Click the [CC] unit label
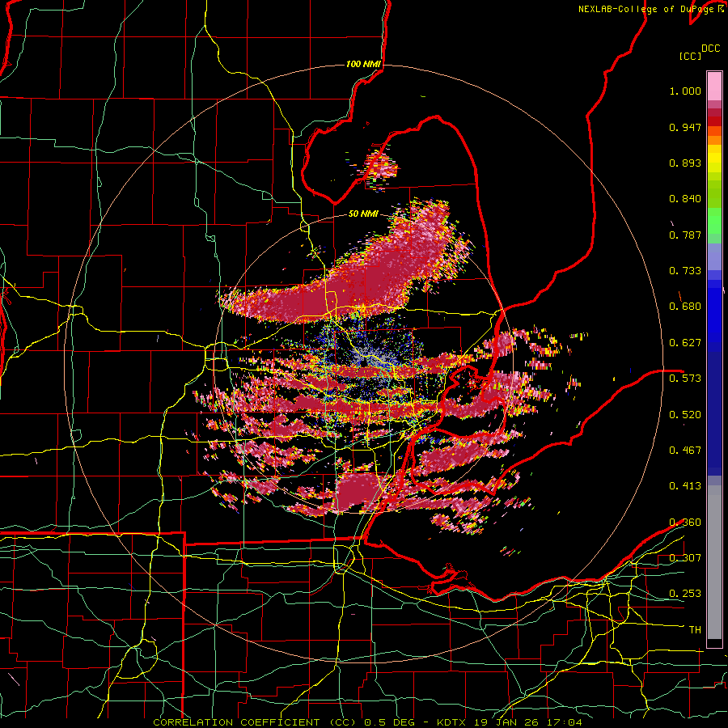728x728 pixels. point(690,56)
